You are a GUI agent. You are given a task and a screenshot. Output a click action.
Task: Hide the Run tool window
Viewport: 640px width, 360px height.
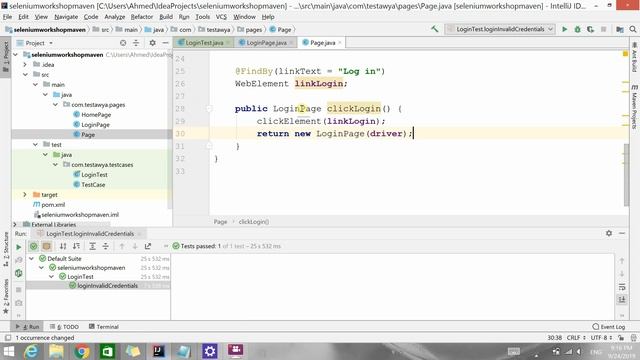622,233
